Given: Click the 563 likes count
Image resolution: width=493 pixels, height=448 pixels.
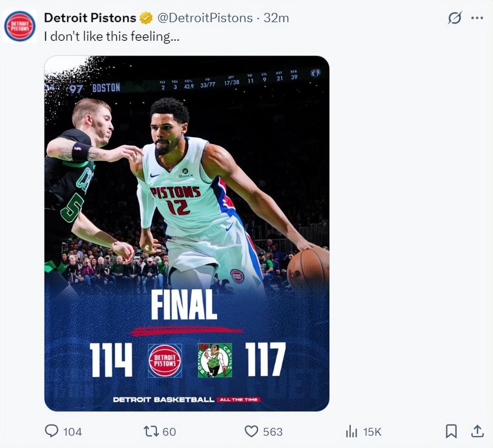Looking at the screenshot, I should tap(273, 432).
